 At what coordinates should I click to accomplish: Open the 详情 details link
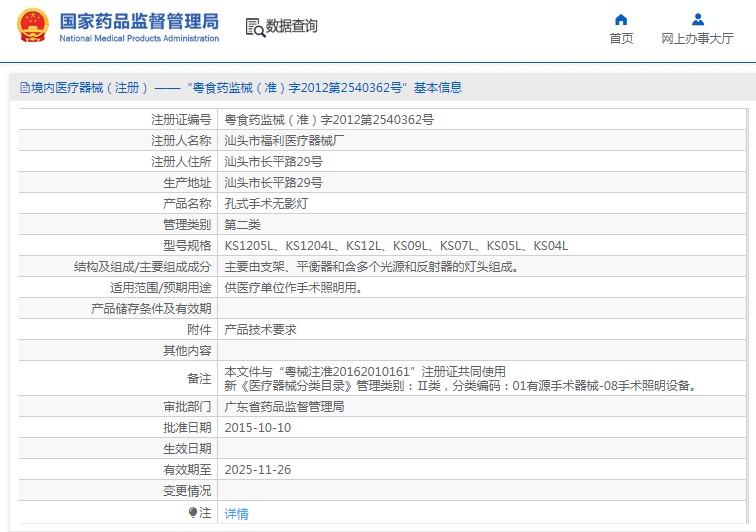point(236,514)
